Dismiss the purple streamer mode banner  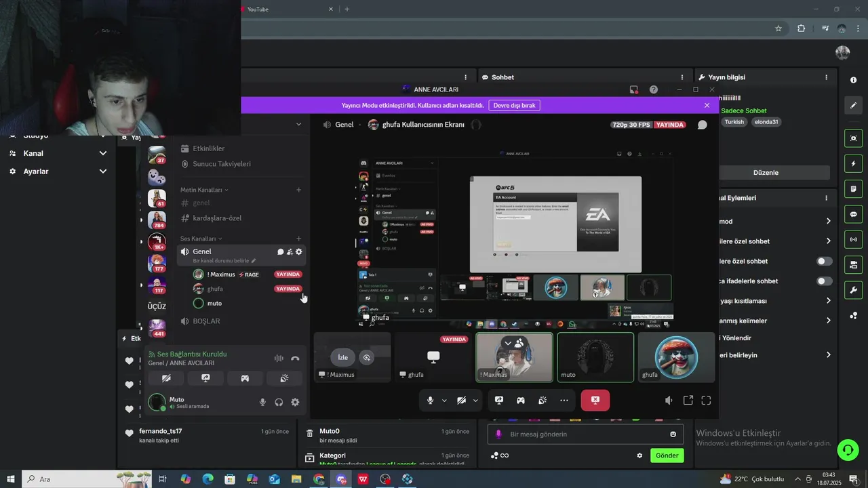coord(707,105)
